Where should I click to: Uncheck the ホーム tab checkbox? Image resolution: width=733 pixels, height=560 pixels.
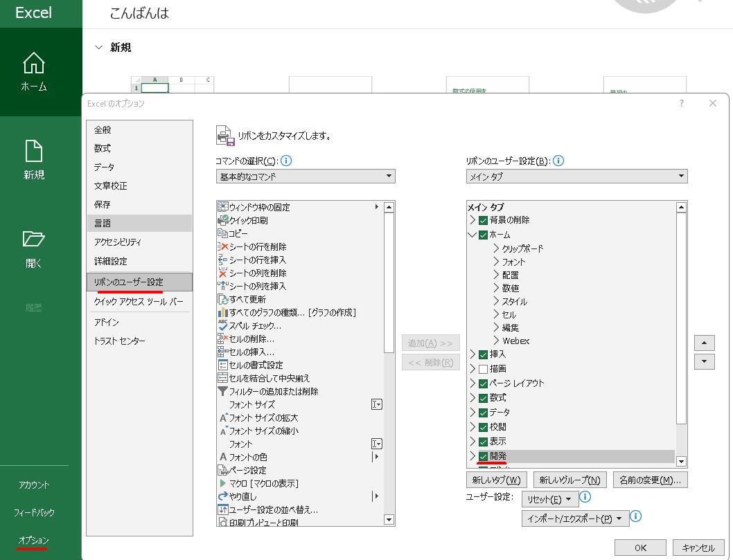[x=484, y=235]
